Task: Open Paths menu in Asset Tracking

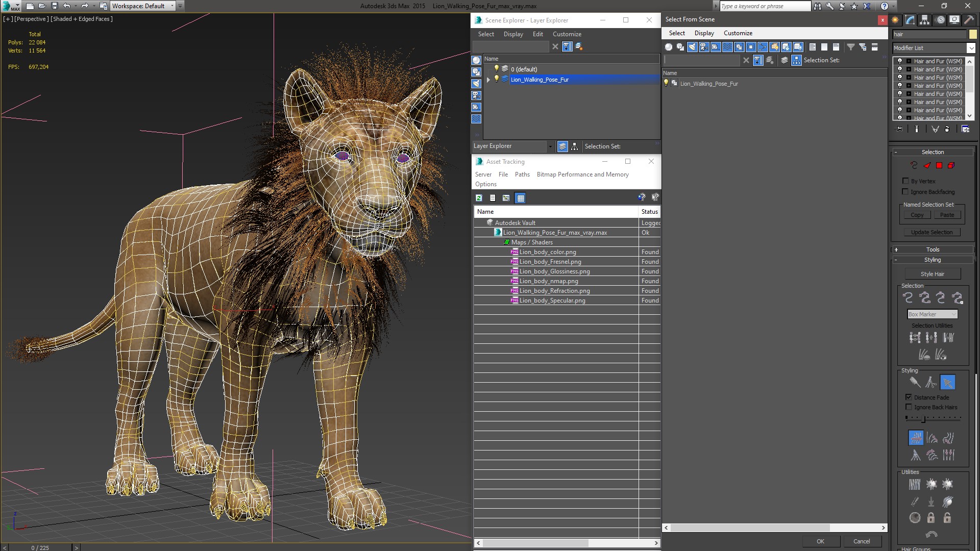Action: [x=522, y=174]
